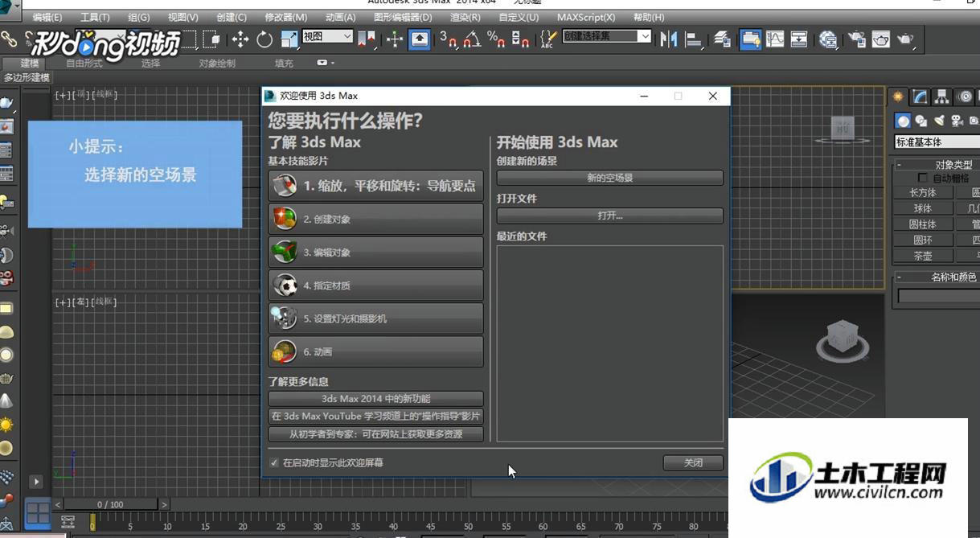Select the Lights category icon
The image size is (980, 538).
coord(939,121)
